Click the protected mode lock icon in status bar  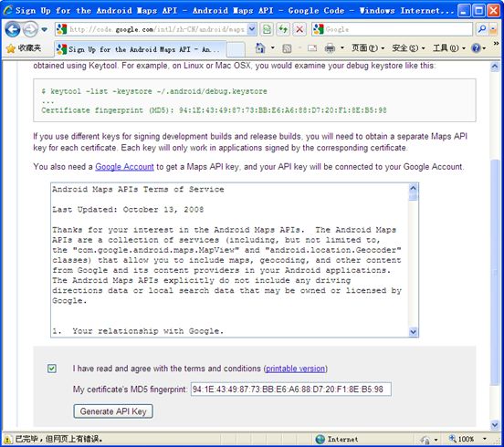tap(425, 440)
